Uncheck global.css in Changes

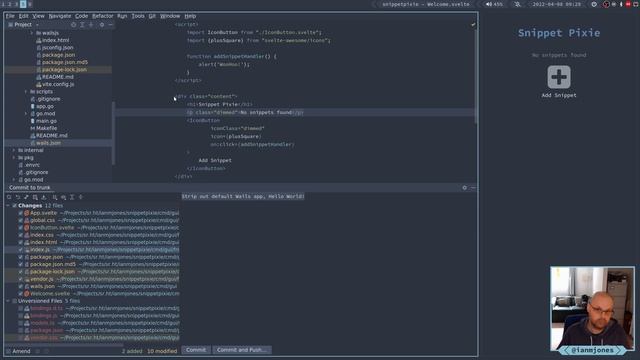tap(20, 220)
